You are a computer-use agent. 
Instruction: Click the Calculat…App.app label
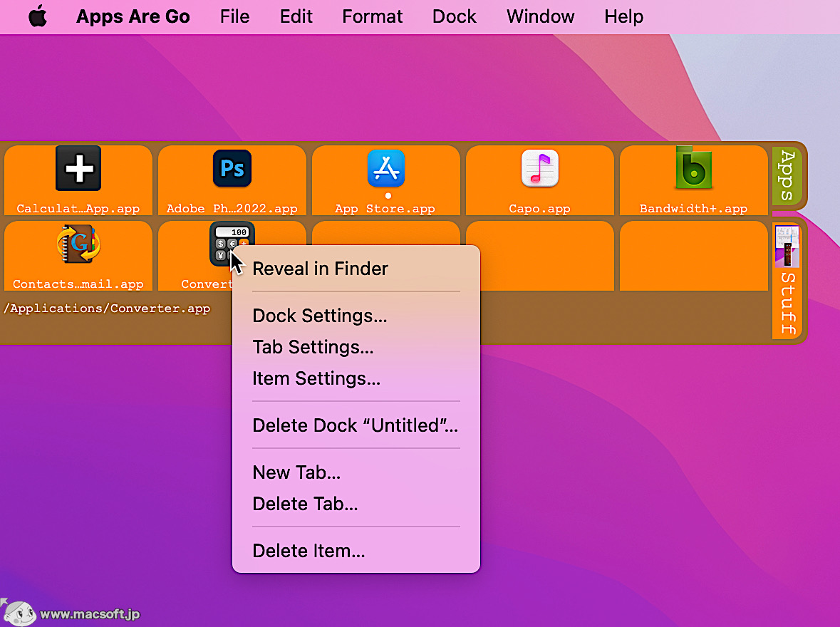coord(78,209)
